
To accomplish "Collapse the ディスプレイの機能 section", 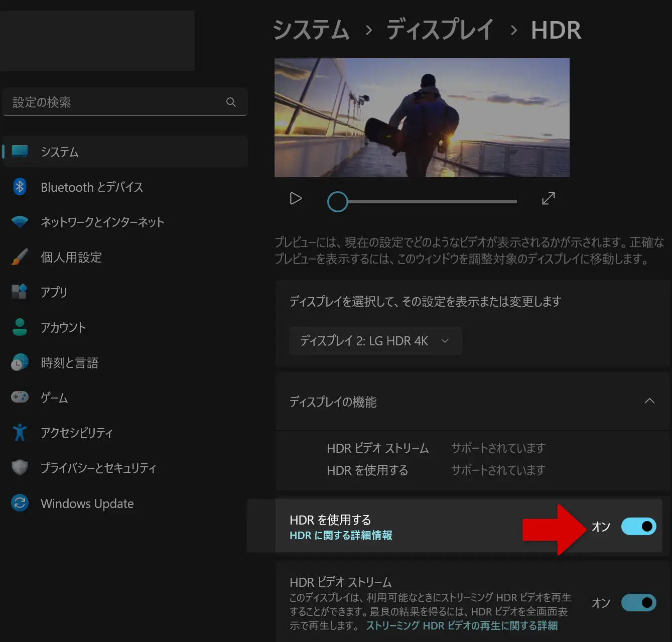I will click(649, 401).
